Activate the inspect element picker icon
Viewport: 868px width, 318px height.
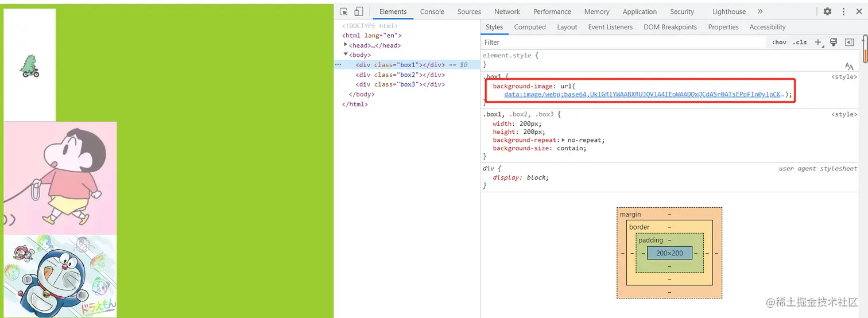(x=343, y=11)
